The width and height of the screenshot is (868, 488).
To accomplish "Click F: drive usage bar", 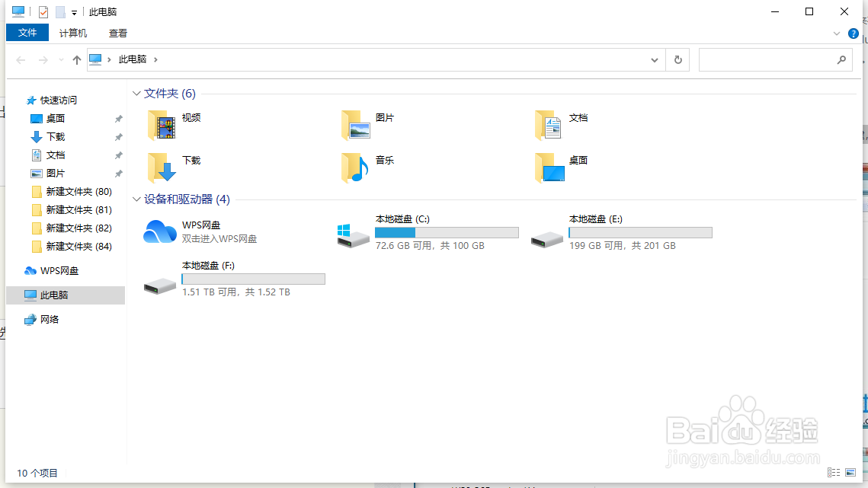I will pos(254,279).
